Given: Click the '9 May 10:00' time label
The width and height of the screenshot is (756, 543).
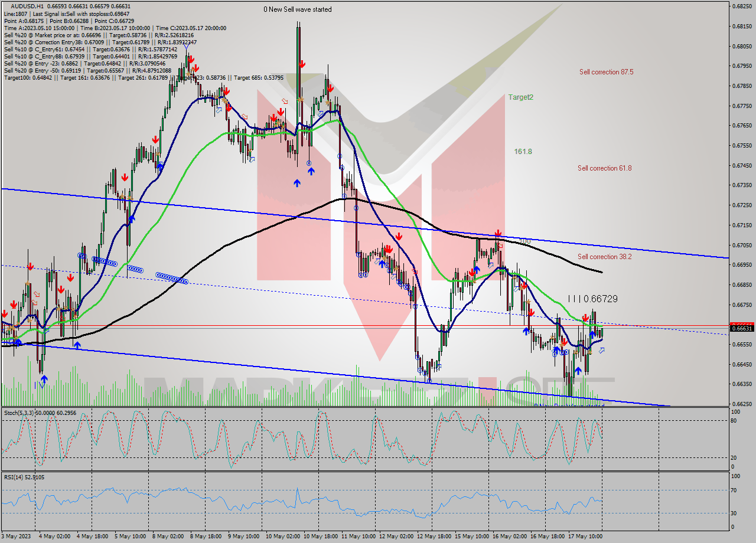Looking at the screenshot, I should [243, 537].
